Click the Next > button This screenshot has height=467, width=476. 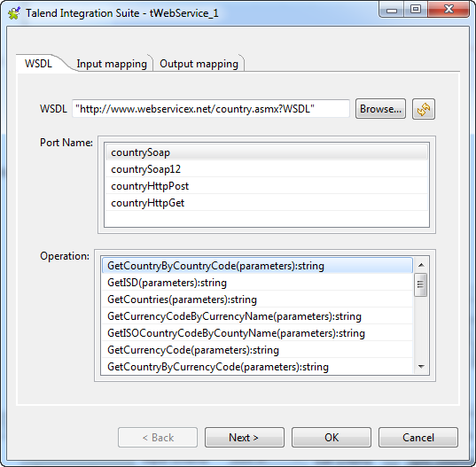coord(245,437)
